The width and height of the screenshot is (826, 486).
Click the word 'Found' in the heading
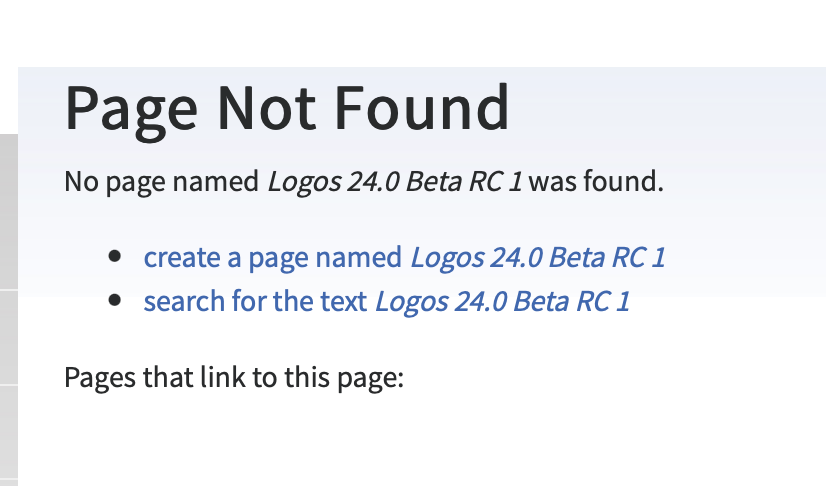tap(422, 109)
